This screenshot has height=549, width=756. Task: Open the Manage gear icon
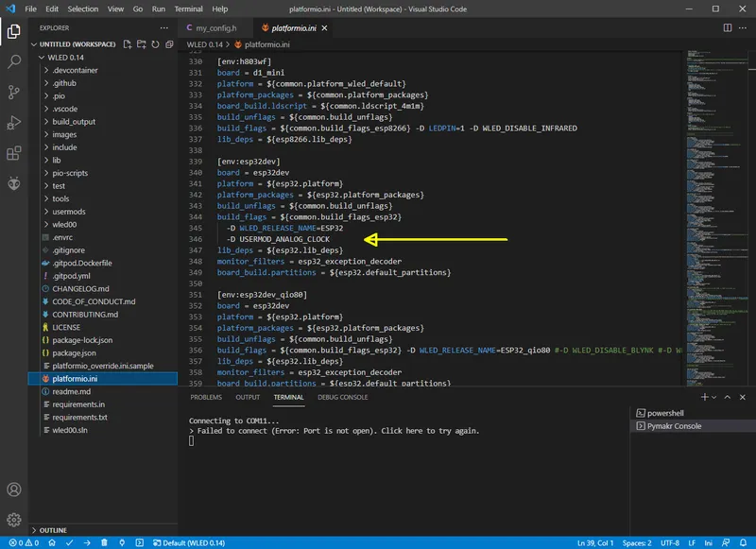coord(14,520)
